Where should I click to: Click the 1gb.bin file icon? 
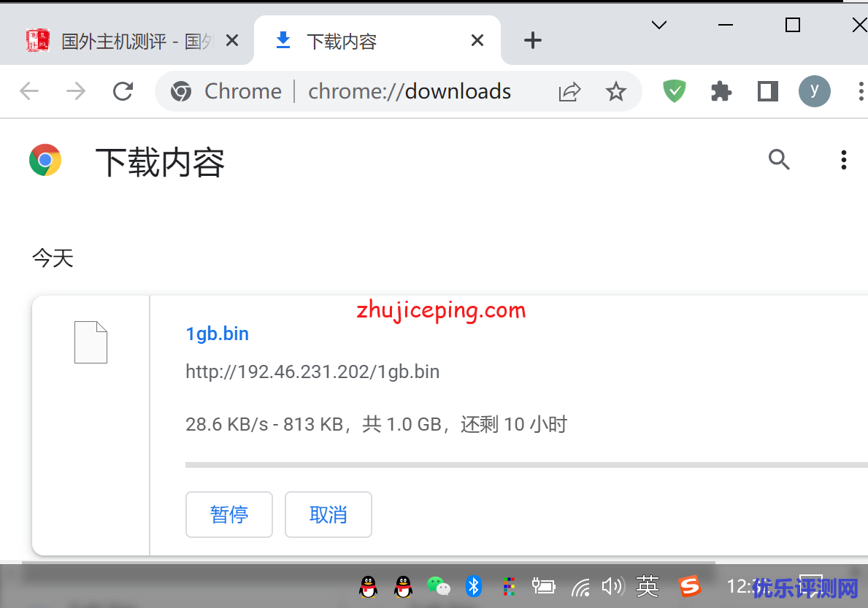(91, 342)
